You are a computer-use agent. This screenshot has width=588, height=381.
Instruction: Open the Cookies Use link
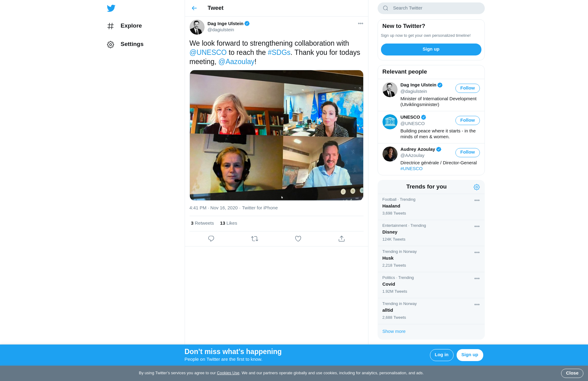tap(228, 373)
